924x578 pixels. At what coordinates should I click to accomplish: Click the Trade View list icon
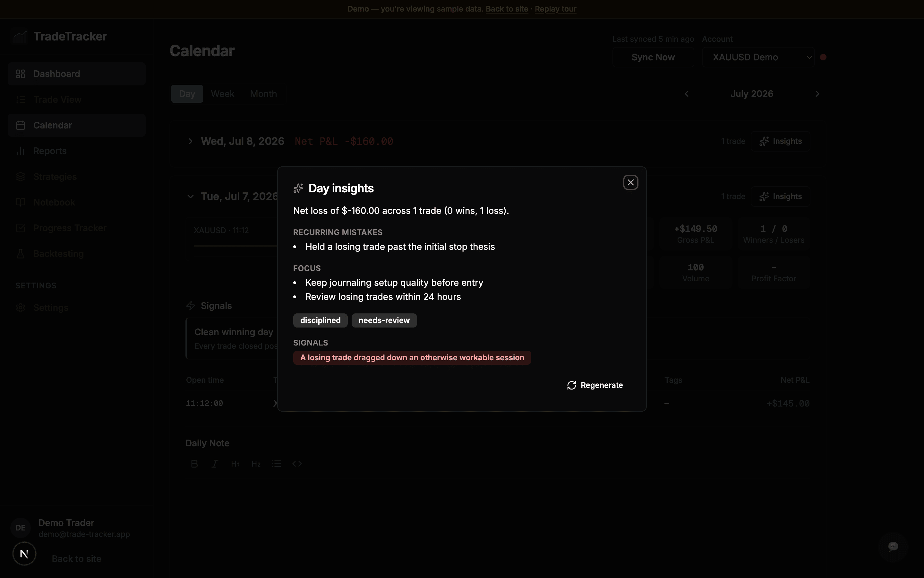point(21,100)
